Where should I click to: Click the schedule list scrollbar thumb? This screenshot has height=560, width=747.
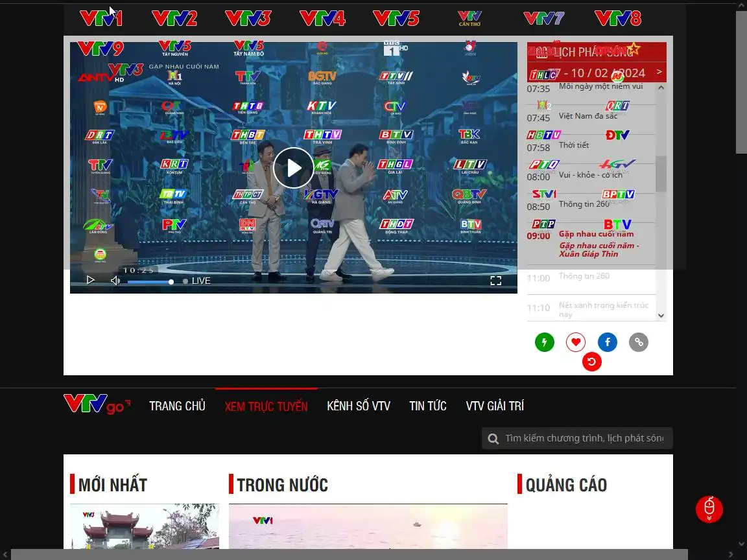[661, 174]
